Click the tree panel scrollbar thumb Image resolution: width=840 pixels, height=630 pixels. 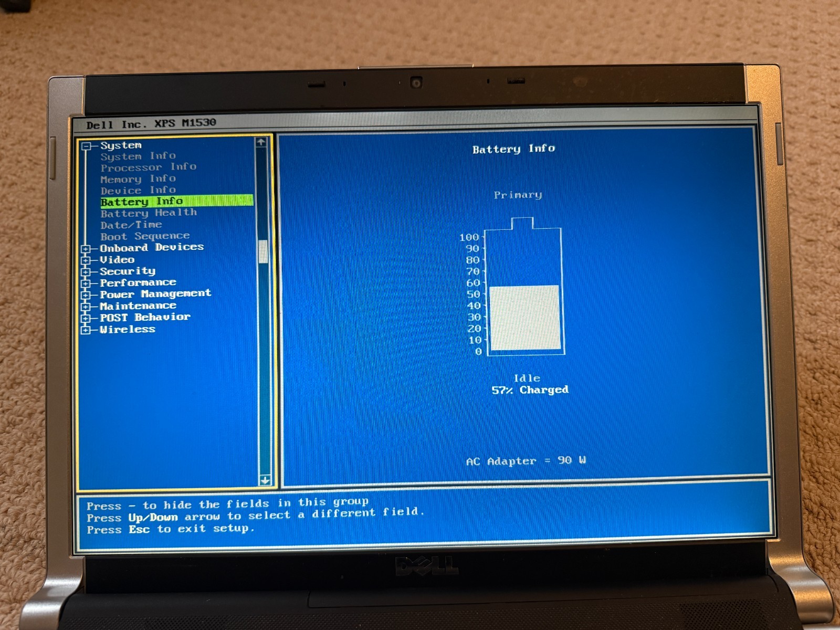pyautogui.click(x=264, y=251)
